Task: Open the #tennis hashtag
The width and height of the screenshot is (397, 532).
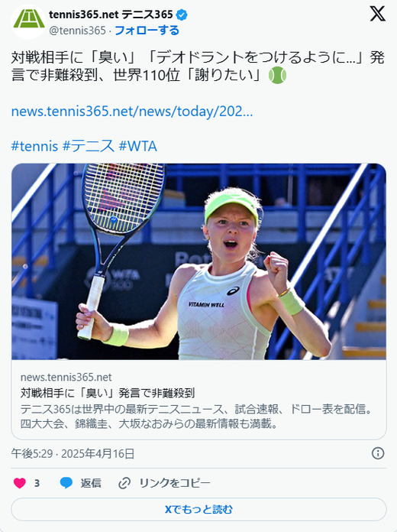Action: pyautogui.click(x=34, y=146)
